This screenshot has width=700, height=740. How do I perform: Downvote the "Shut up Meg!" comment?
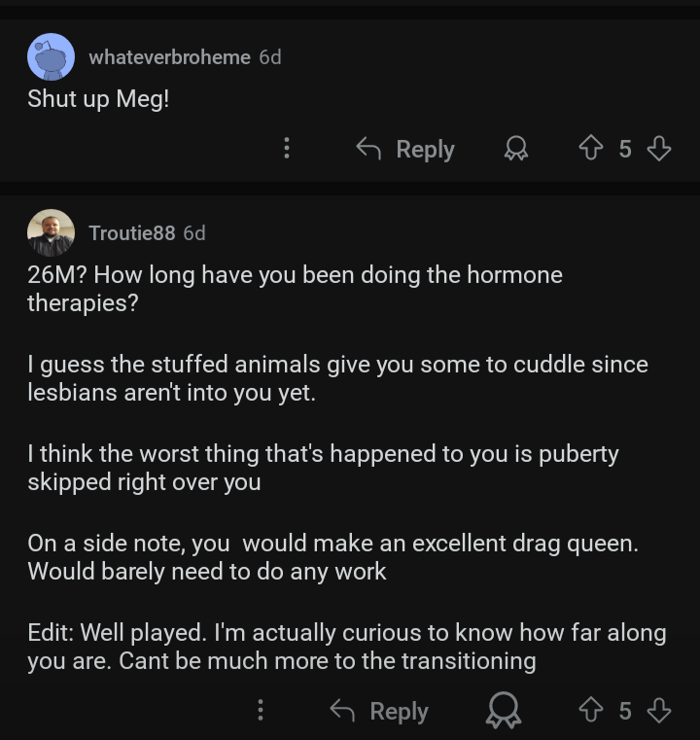pyautogui.click(x=659, y=149)
